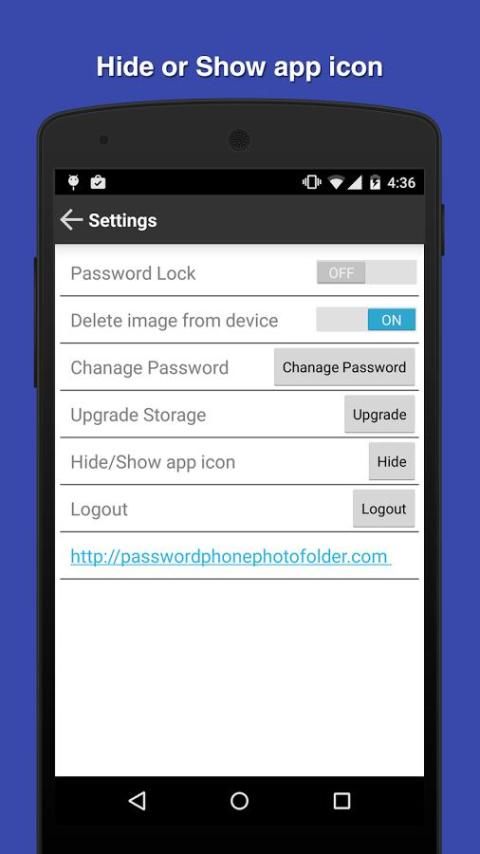This screenshot has width=480, height=854.
Task: Tap the Hide/Show app icon row label
Action: (153, 462)
